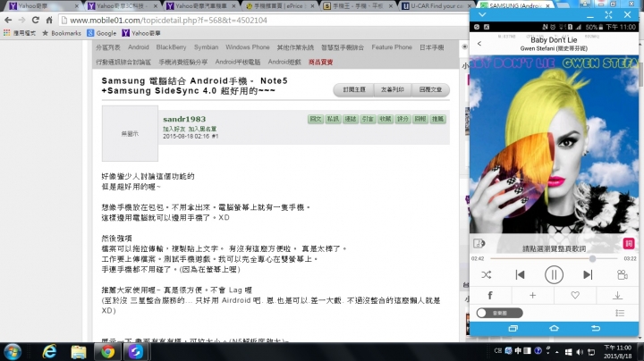Go back from Baby Don't Lie screen

pyautogui.click(x=479, y=43)
